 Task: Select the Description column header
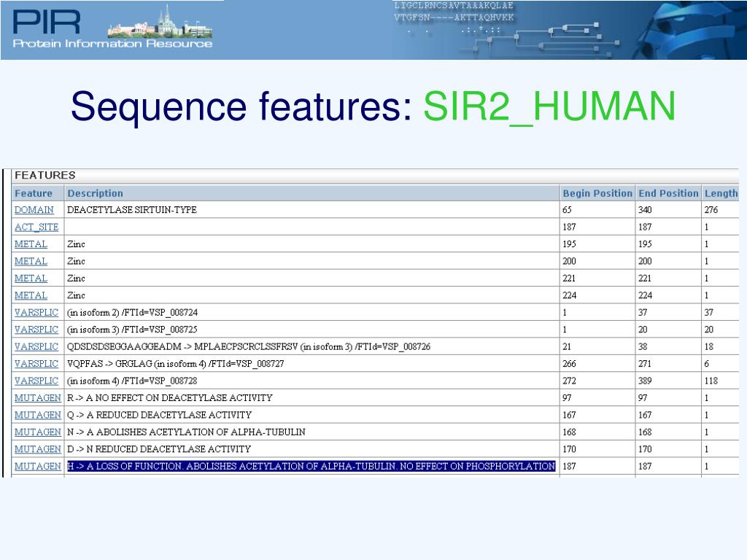(x=95, y=193)
